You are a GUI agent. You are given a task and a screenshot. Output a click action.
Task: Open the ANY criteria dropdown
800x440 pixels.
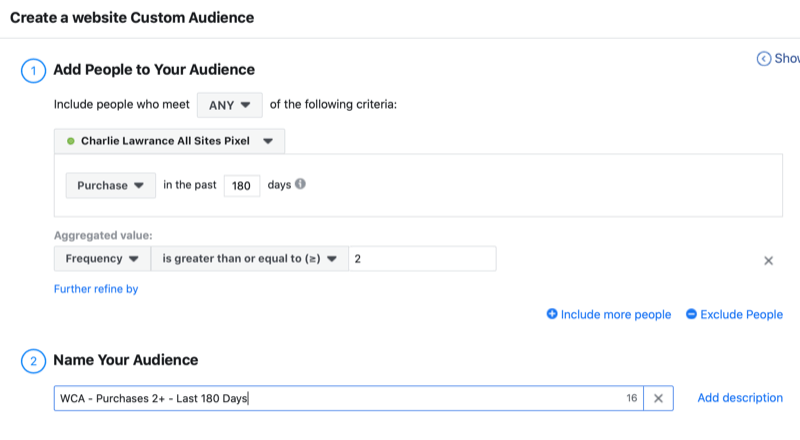tap(229, 105)
